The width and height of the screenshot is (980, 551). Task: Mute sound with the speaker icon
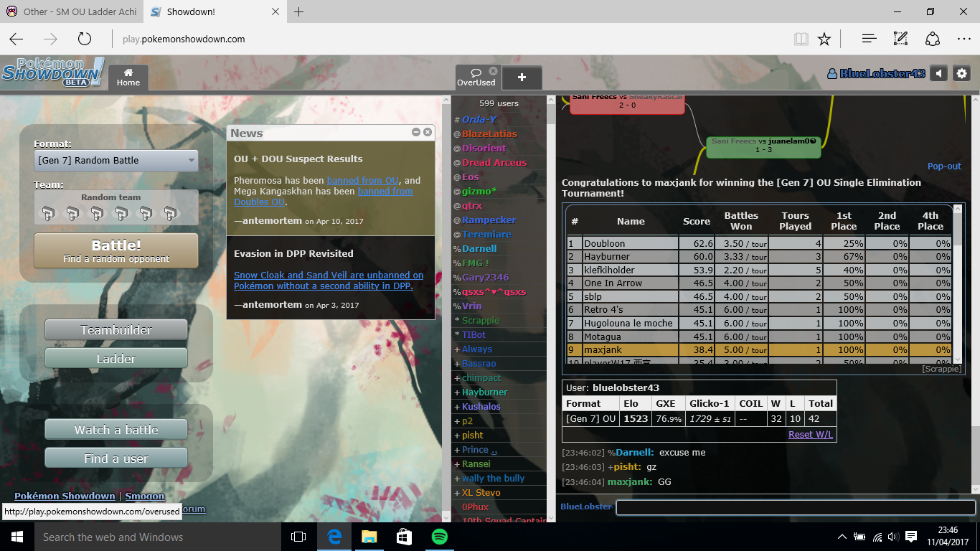938,74
